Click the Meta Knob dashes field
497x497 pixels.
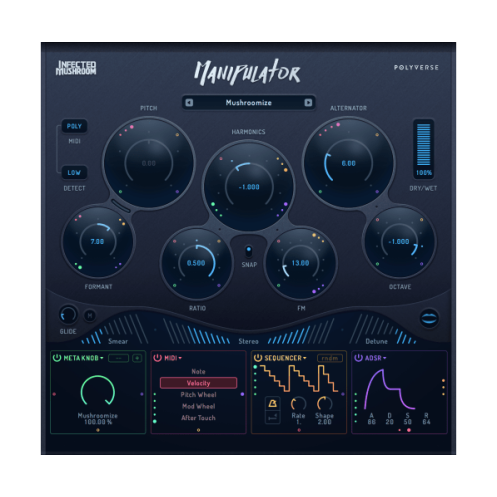pyautogui.click(x=119, y=358)
